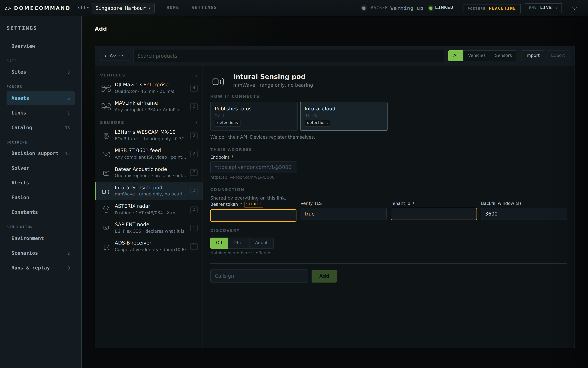Filter products by Vehicles
This screenshot has height=368, width=588.
[x=477, y=56]
